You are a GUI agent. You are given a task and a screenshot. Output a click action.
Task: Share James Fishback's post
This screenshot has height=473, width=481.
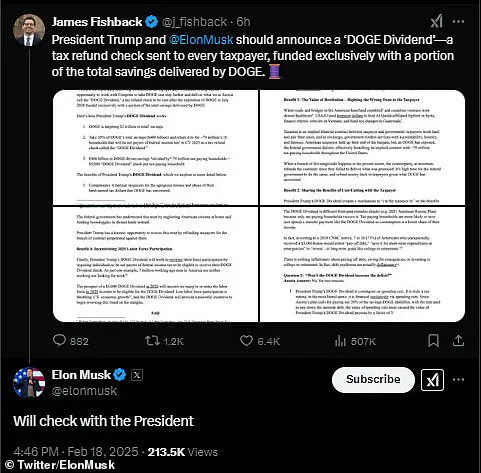(x=458, y=340)
